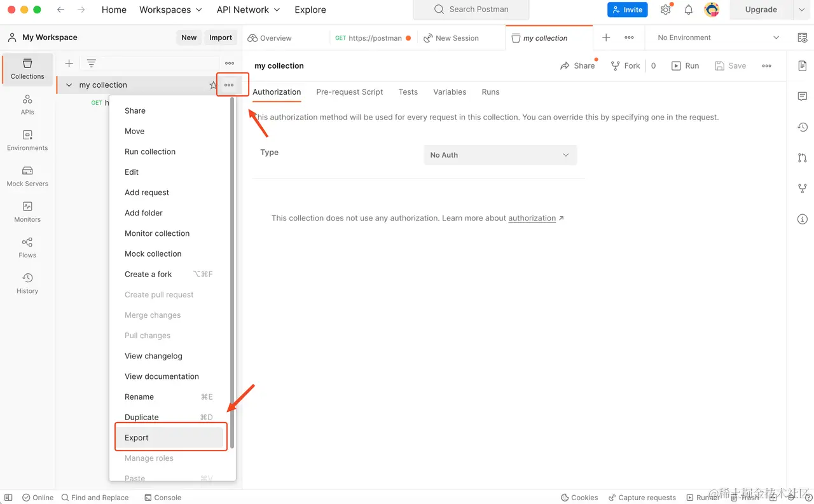814x504 pixels.
Task: Click the plus icon to create a collection
Action: [69, 63]
